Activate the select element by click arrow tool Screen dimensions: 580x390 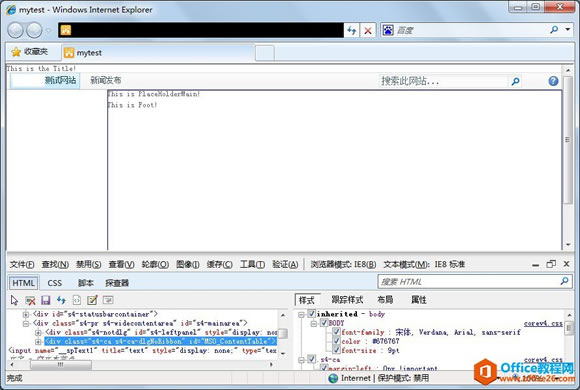click(x=14, y=300)
